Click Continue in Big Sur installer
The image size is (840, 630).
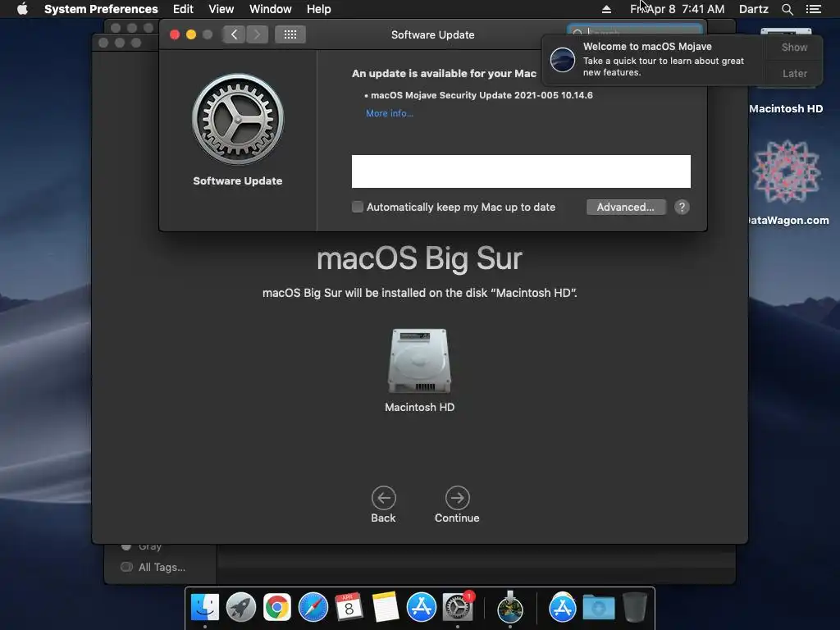[457, 504]
